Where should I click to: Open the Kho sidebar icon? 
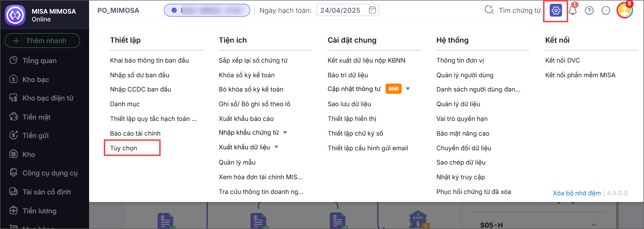(13, 154)
